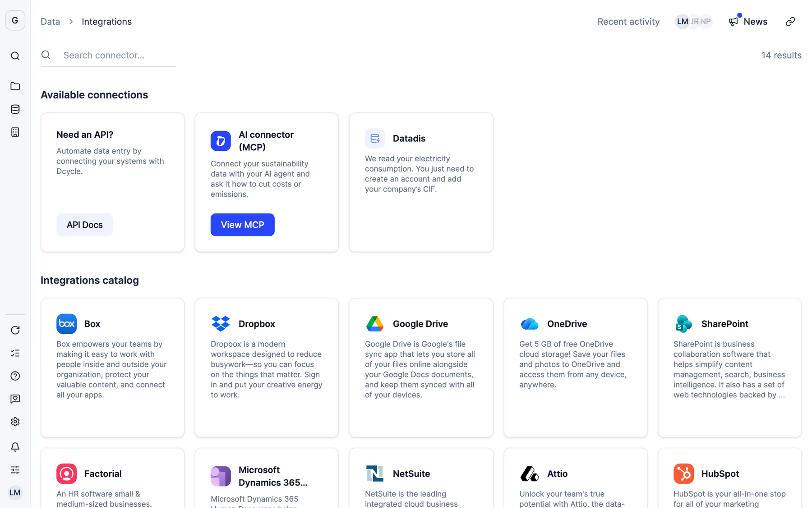Open the calculator icon in sidebar
812x508 pixels.
coord(15,132)
